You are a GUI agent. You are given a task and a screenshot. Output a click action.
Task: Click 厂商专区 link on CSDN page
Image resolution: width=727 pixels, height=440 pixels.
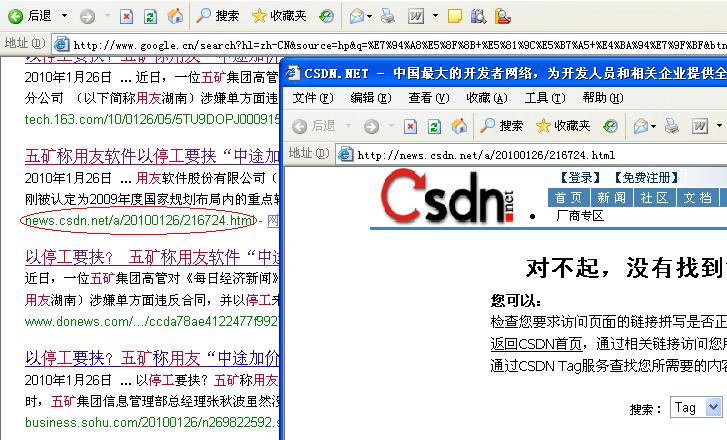pyautogui.click(x=580, y=216)
